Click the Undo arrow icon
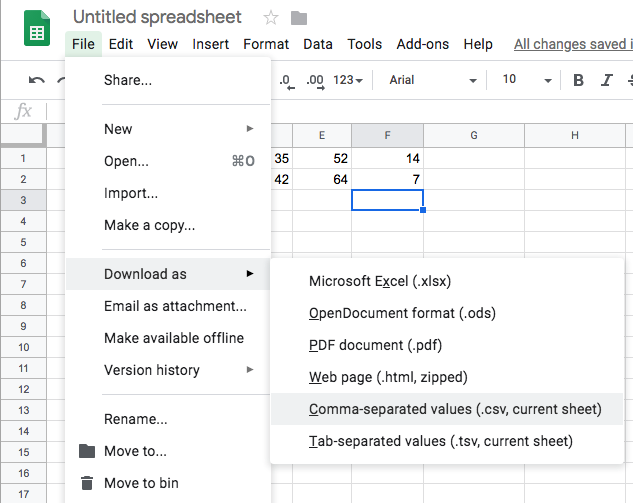The image size is (633, 503). tap(37, 80)
